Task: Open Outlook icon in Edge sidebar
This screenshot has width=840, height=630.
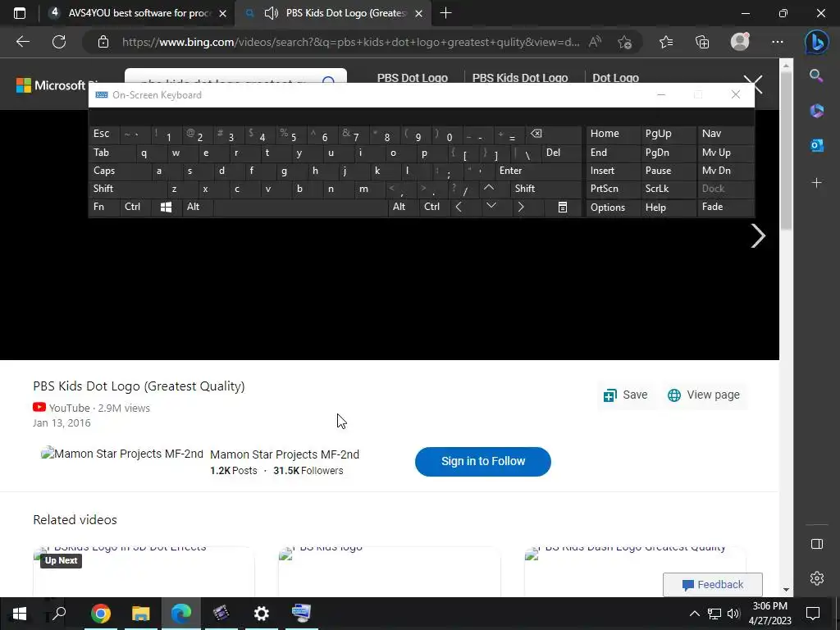Action: click(816, 145)
